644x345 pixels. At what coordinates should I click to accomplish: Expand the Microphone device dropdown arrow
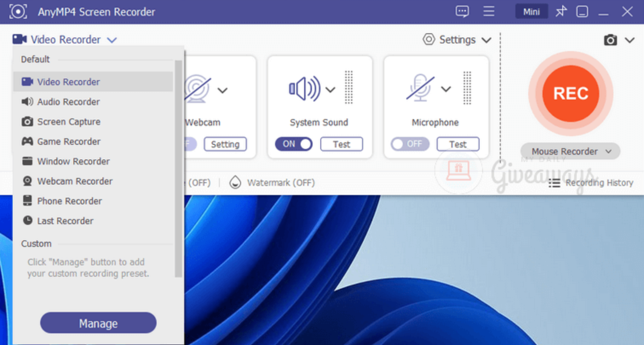pos(446,89)
